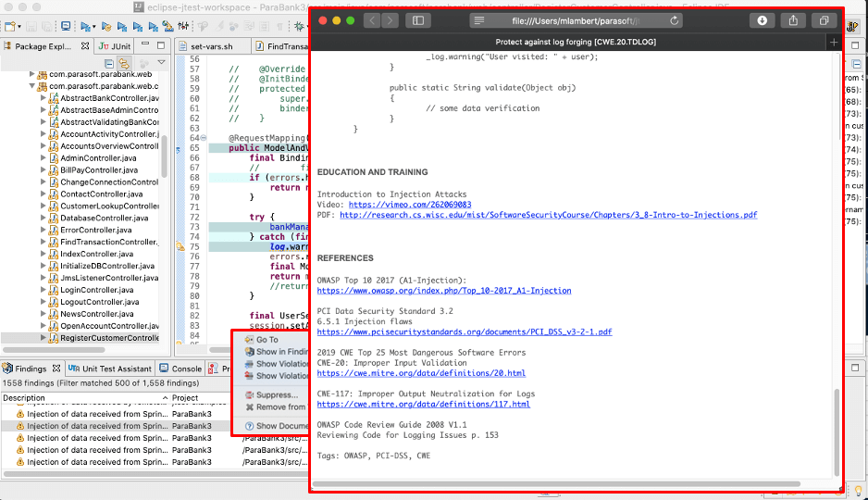Click the browser Share button
The height and width of the screenshot is (500, 868).
(793, 20)
